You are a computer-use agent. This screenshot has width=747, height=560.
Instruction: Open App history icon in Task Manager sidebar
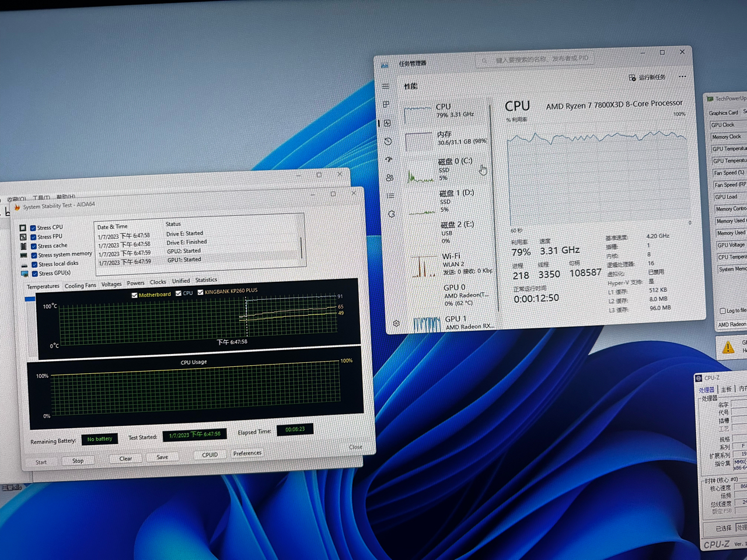click(388, 141)
